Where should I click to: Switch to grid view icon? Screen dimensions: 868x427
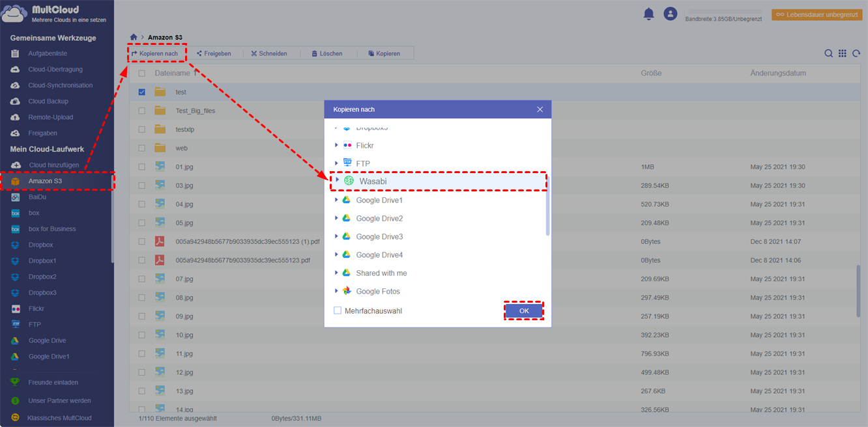coord(843,53)
